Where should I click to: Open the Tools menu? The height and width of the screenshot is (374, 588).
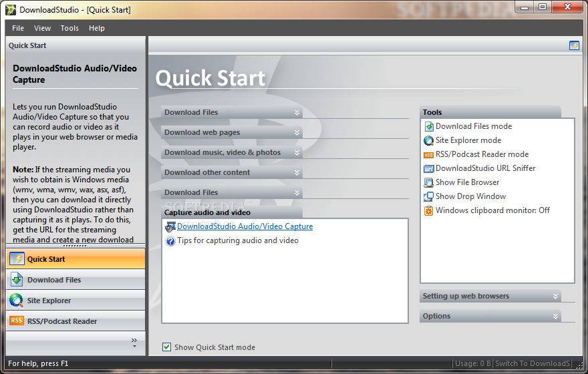[69, 28]
